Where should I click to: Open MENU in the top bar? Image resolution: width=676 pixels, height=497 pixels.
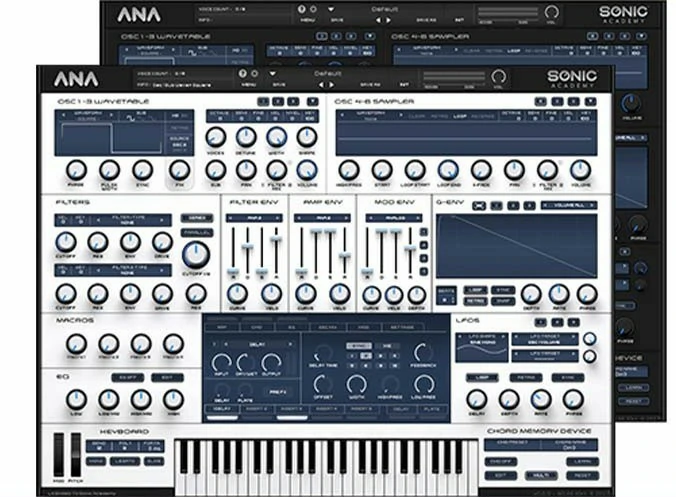(249, 85)
